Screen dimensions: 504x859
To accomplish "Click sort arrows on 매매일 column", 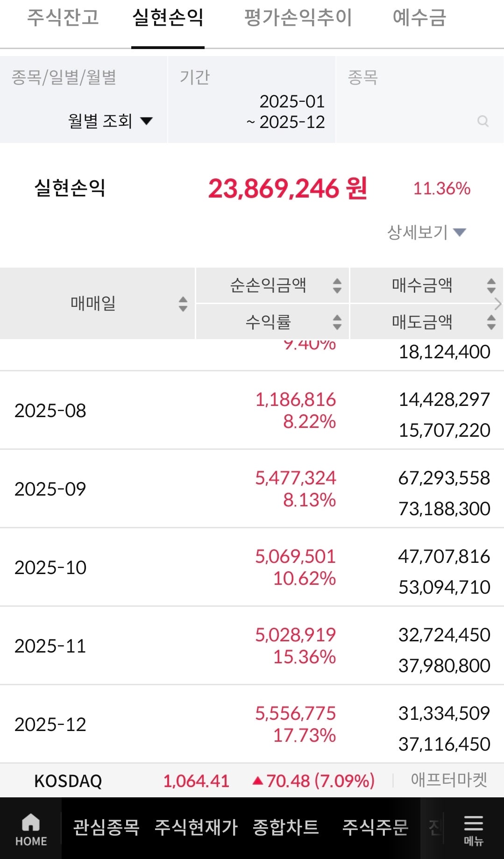I will tap(183, 304).
